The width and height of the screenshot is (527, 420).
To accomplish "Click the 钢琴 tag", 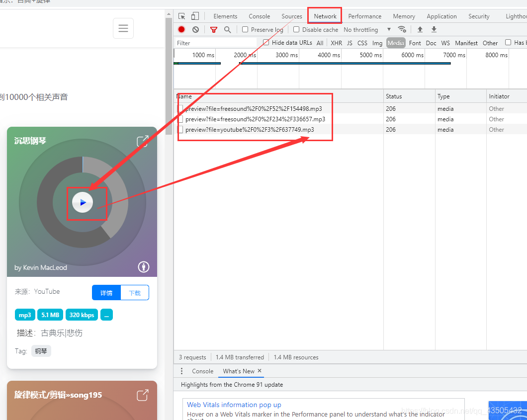I will pyautogui.click(x=41, y=351).
